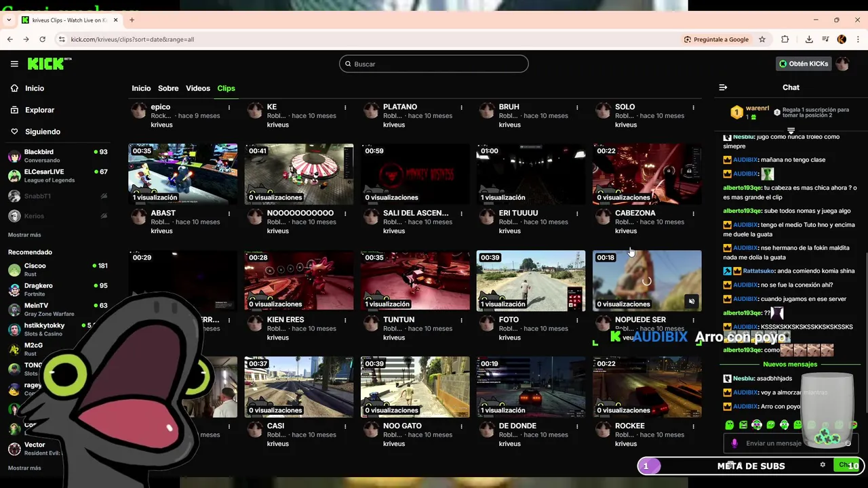Expand followed channels with Mostrar más
The image size is (868, 488).
[24, 235]
